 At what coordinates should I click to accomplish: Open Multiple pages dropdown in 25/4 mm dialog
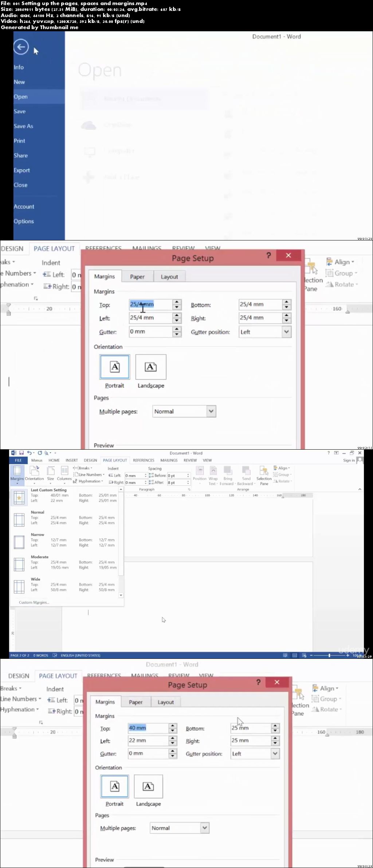click(x=211, y=411)
